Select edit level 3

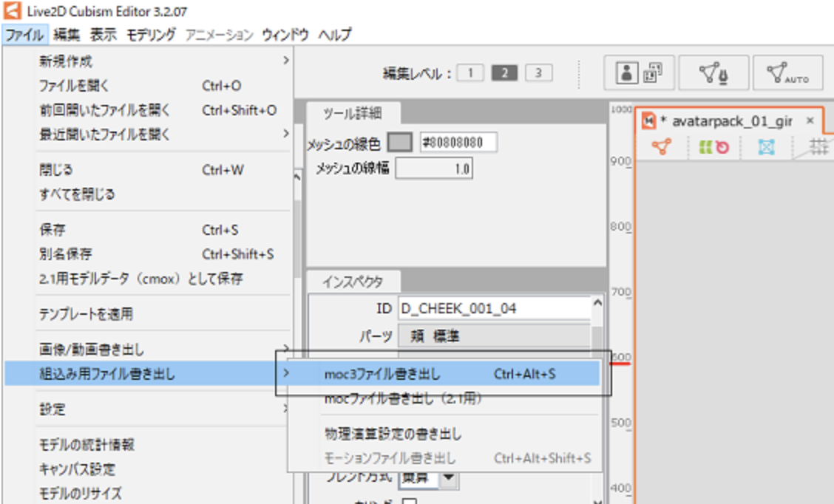point(538,72)
